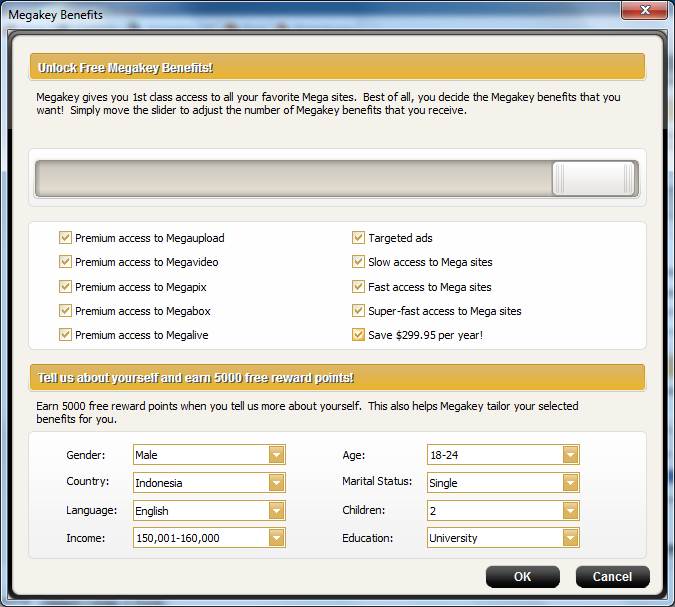Click the Age field showing 18-24
Screen dimensions: 675x607
pyautogui.click(x=503, y=455)
